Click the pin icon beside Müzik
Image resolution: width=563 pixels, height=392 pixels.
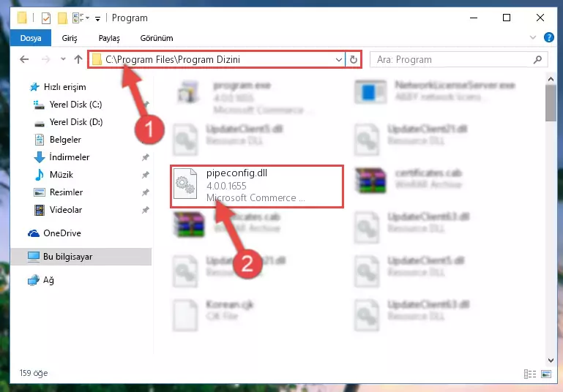(x=145, y=175)
